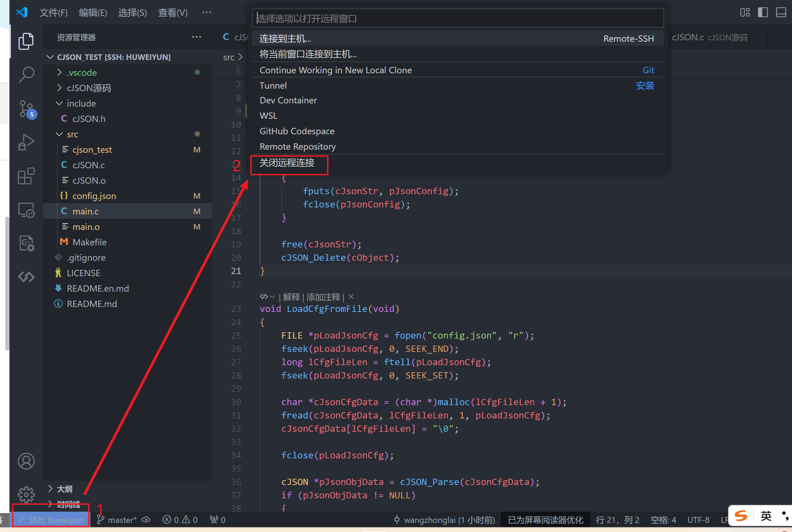Open Run and Debug view

[26, 142]
